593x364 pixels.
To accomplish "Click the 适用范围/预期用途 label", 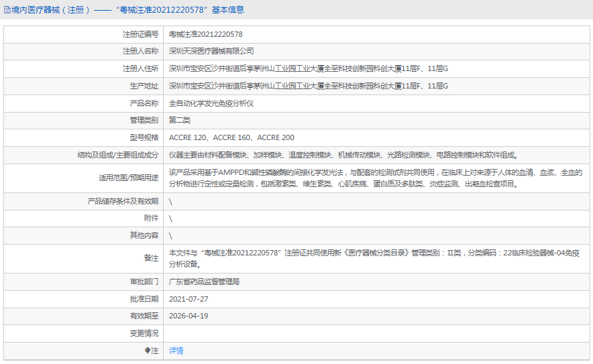I will pyautogui.click(x=129, y=178).
